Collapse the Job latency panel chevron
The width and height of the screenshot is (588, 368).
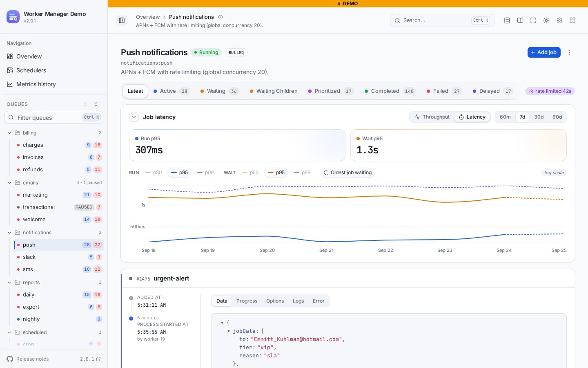coord(134,117)
